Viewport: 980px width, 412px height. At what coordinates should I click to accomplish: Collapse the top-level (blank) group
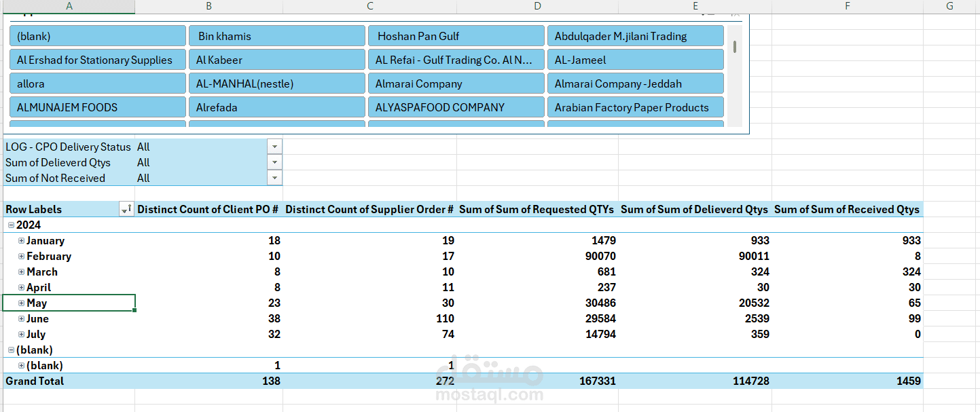11,350
